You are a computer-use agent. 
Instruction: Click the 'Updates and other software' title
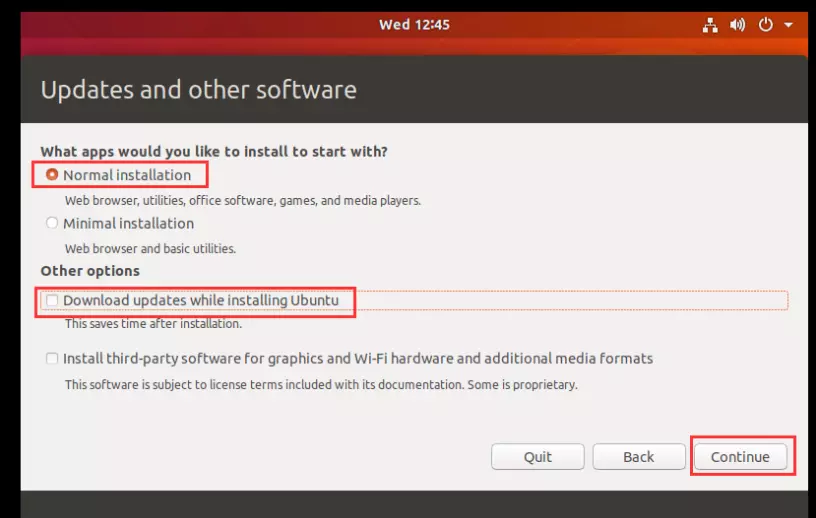(x=199, y=90)
